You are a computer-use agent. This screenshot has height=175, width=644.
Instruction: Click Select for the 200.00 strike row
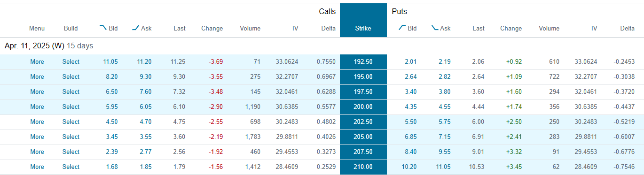[71, 107]
